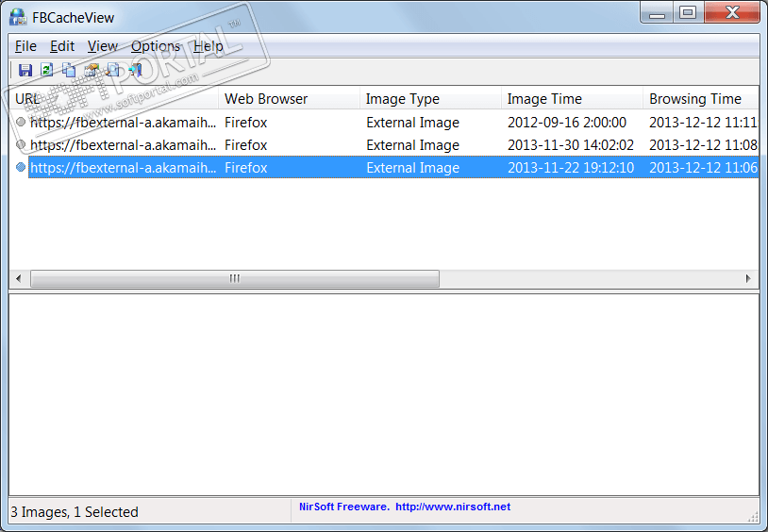Screen dimensions: 768x532
Task: Click External Image in the highlighted row
Action: pos(412,168)
